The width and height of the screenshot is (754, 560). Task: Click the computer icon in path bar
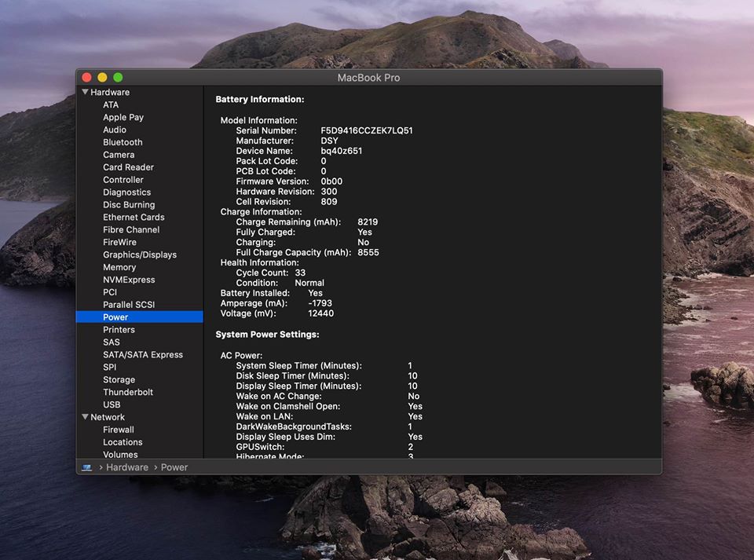click(87, 467)
